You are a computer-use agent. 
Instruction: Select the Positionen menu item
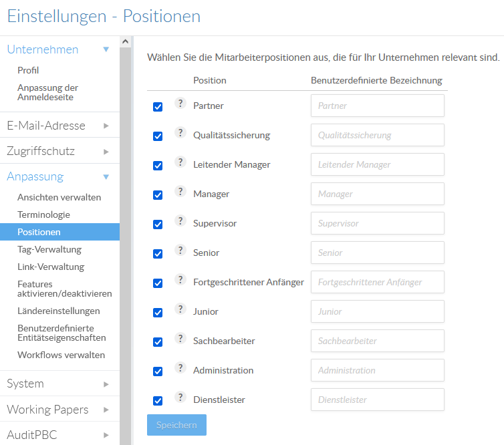coord(59,232)
